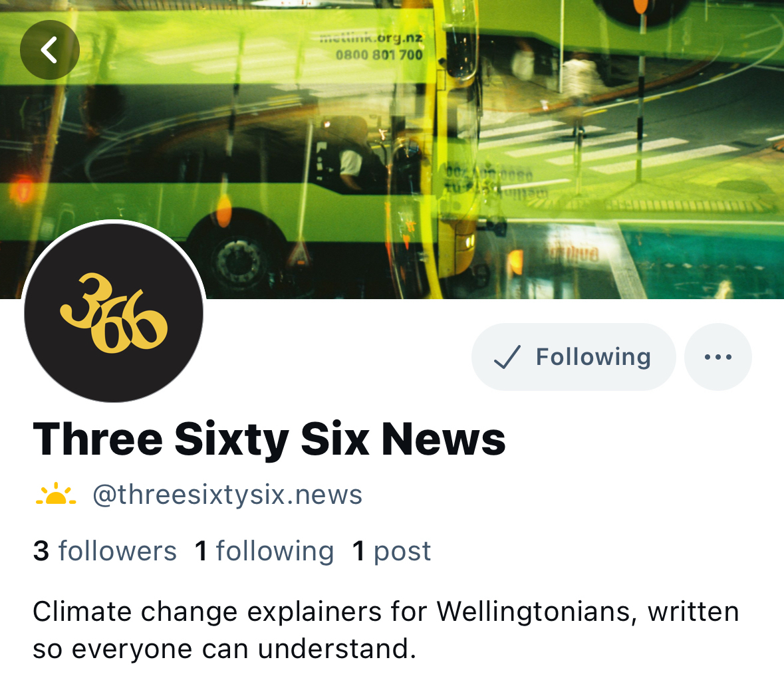Select the @threesixtysix.news handle
The width and height of the screenshot is (784, 692).
[227, 495]
